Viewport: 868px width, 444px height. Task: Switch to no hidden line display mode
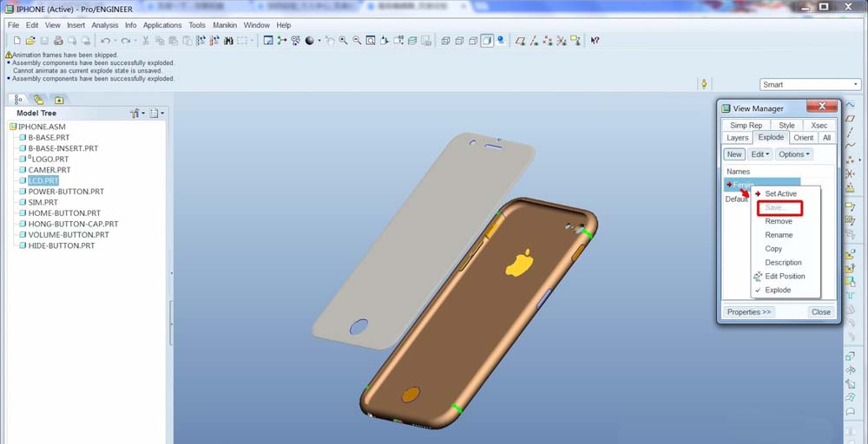pos(473,41)
